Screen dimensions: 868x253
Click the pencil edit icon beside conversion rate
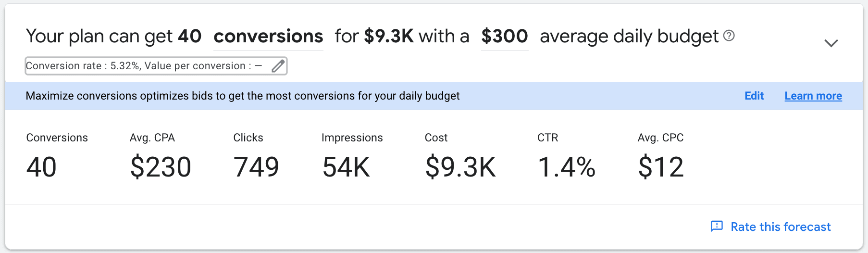tap(278, 66)
